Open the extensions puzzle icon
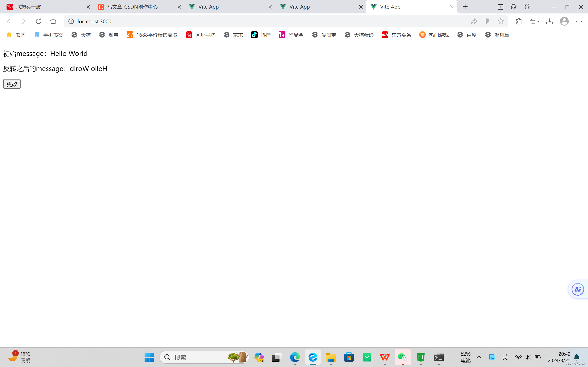Image resolution: width=588 pixels, height=367 pixels. pos(519,21)
